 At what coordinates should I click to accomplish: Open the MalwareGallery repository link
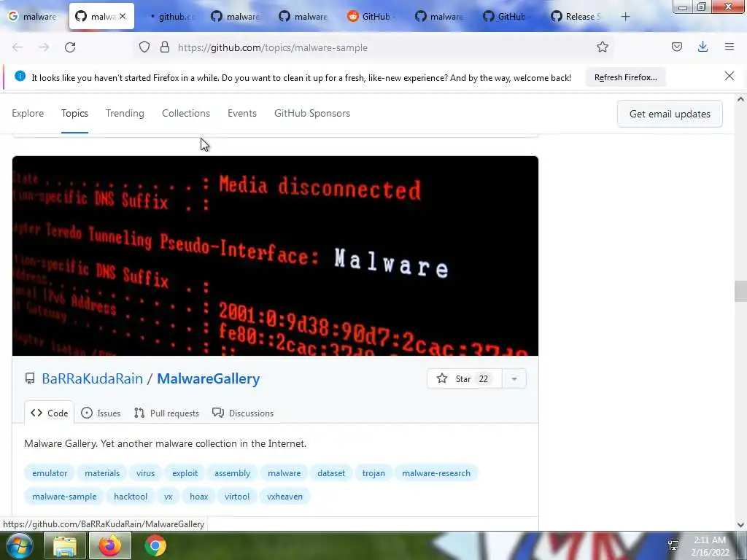[208, 378]
